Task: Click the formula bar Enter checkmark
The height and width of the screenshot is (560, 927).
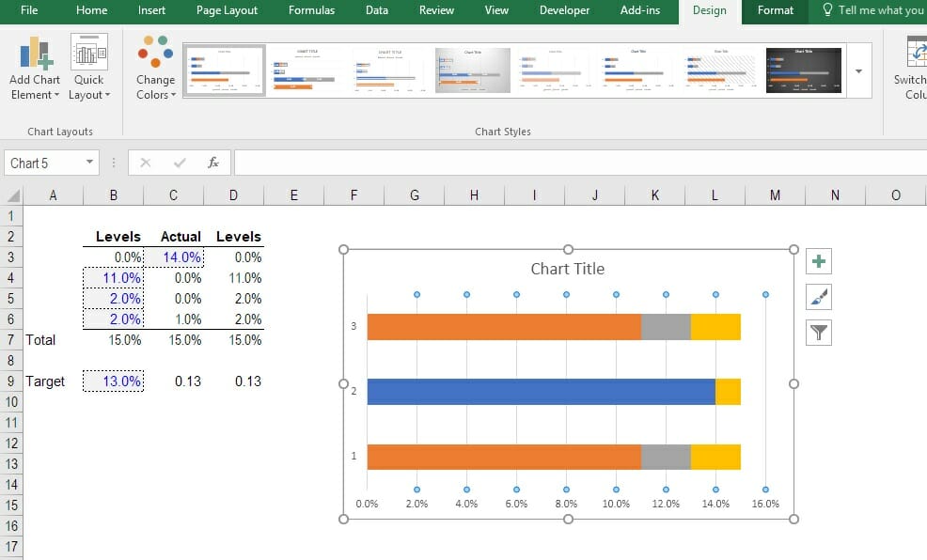Action: pyautogui.click(x=179, y=163)
